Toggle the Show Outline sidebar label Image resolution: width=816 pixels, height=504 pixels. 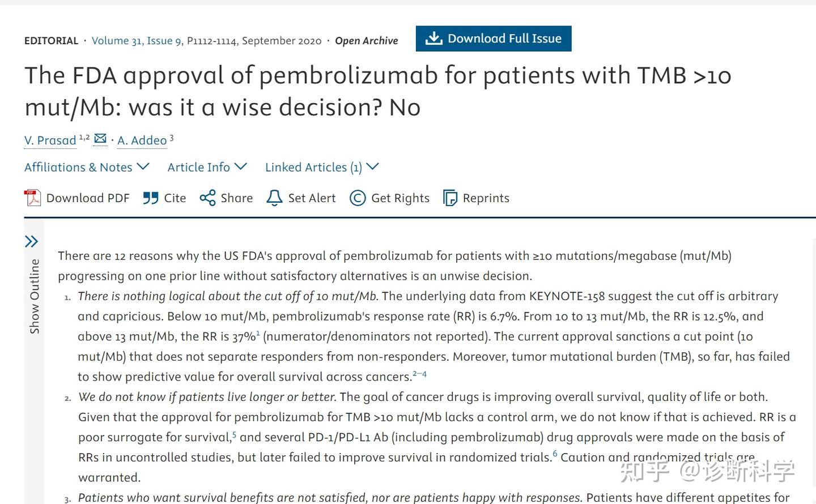(35, 296)
